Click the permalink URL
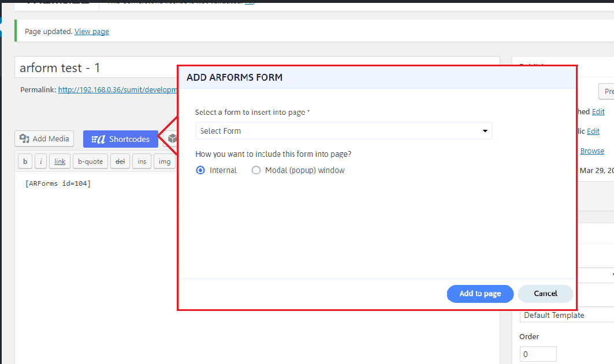This screenshot has height=364, width=614. 116,90
